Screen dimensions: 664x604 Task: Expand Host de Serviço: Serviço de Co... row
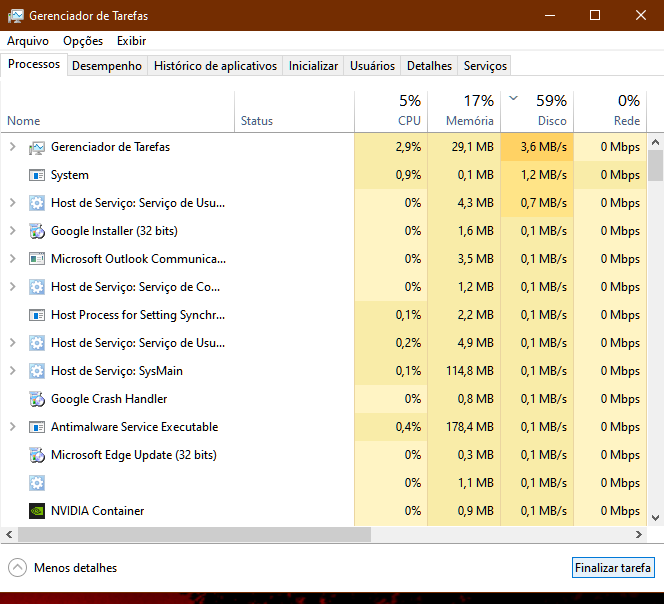13,287
